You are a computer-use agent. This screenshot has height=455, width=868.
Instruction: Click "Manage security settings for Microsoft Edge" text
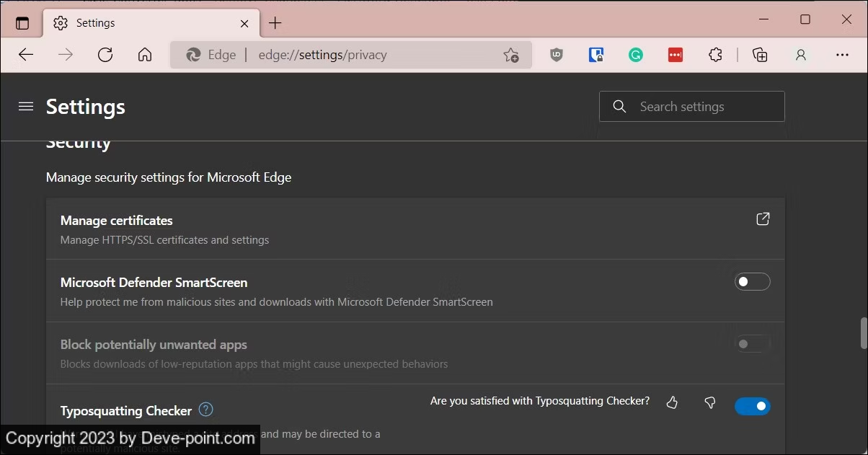point(169,177)
